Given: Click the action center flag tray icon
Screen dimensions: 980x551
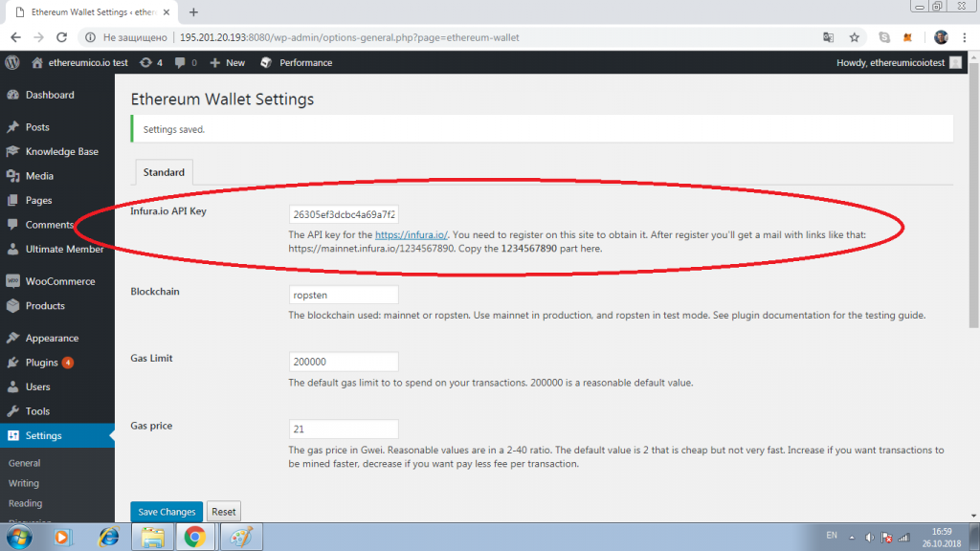Looking at the screenshot, I should coord(886,538).
